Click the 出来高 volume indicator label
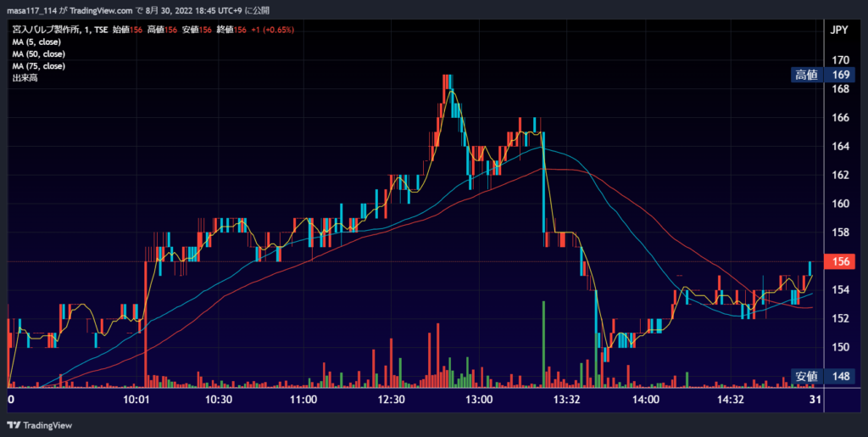Screen dimensions: 868x437 point(25,79)
